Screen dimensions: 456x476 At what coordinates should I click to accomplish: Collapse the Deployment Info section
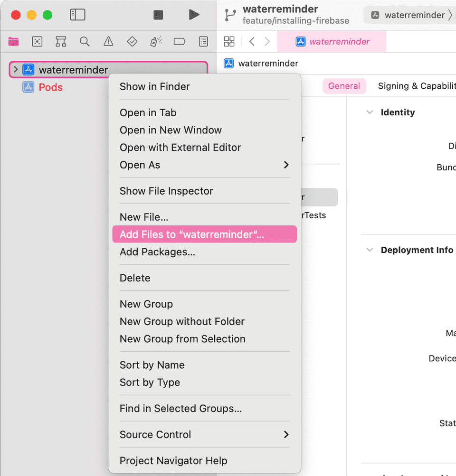[x=370, y=250]
